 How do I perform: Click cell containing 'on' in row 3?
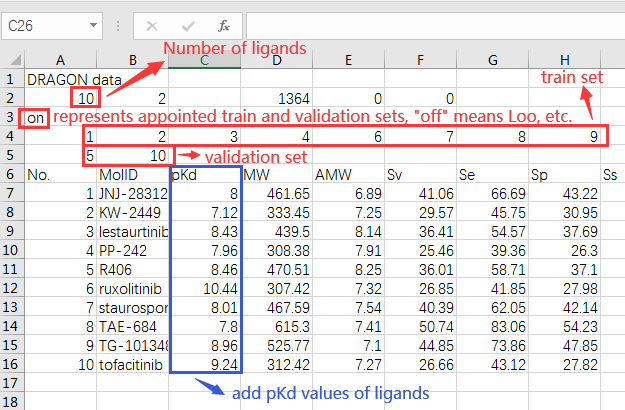(36, 117)
